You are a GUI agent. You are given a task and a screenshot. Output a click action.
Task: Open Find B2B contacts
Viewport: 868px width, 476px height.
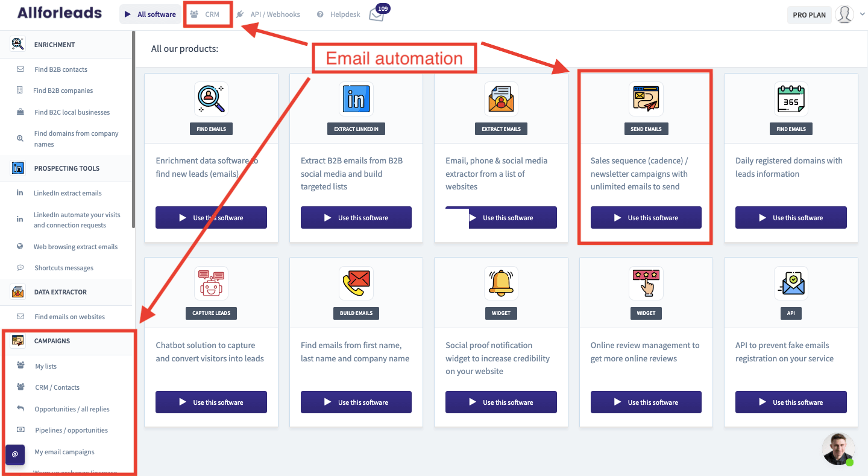tap(61, 69)
